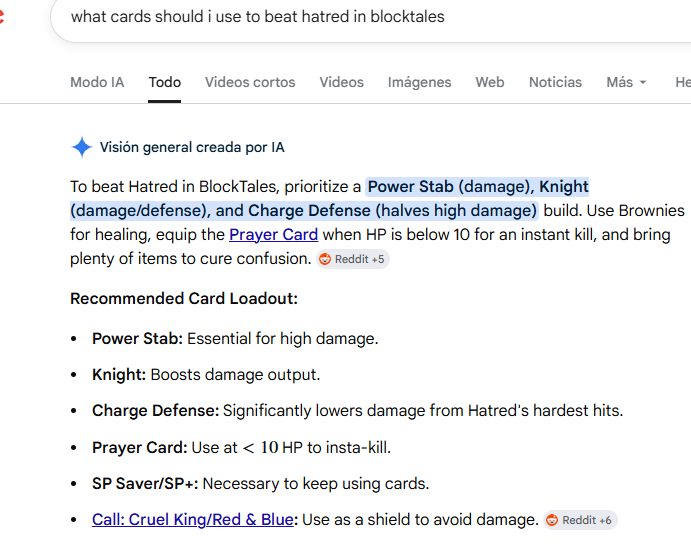This screenshot has height=544, width=691.
Task: Click into the search query field
Action: point(350,17)
